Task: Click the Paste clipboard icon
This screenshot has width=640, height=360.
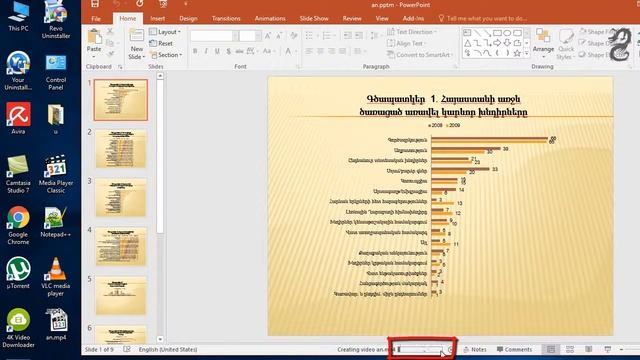Action: click(x=94, y=37)
